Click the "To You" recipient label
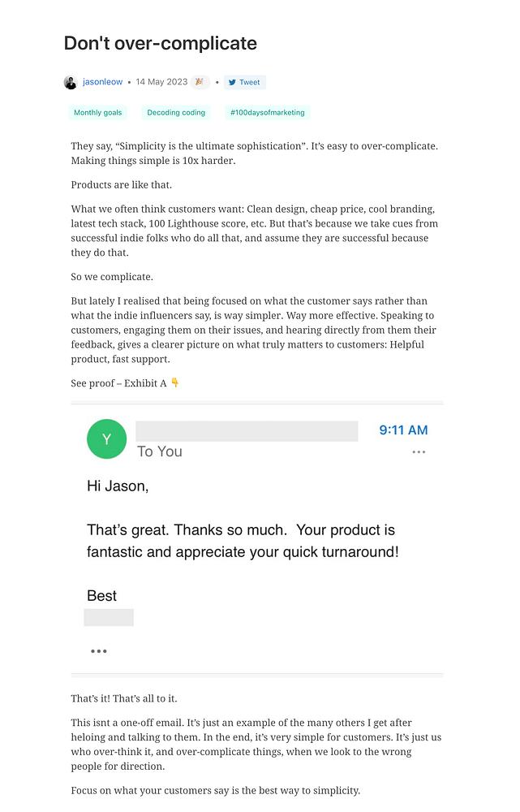Screen dimensions: 520x812 [160, 452]
